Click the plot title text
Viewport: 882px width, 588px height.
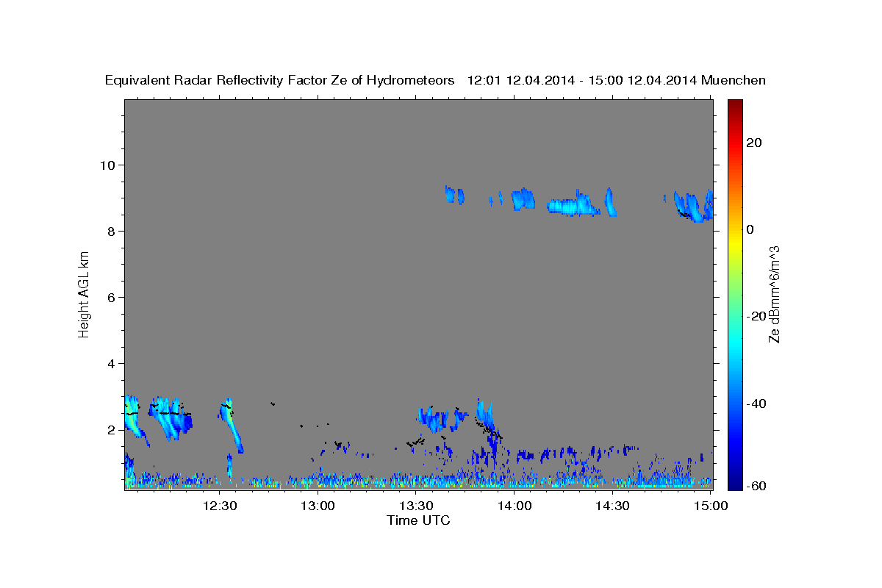(436, 81)
